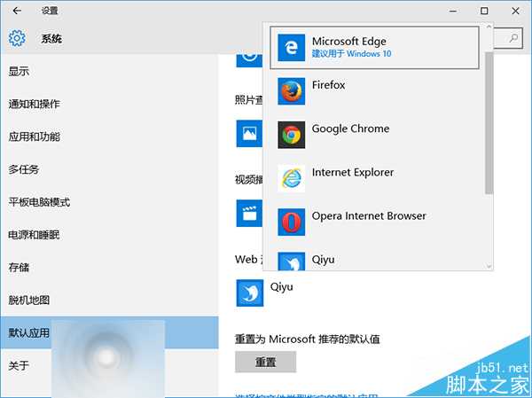The width and height of the screenshot is (532, 398).
Task: Maximize the Settings window
Action: (x=484, y=11)
